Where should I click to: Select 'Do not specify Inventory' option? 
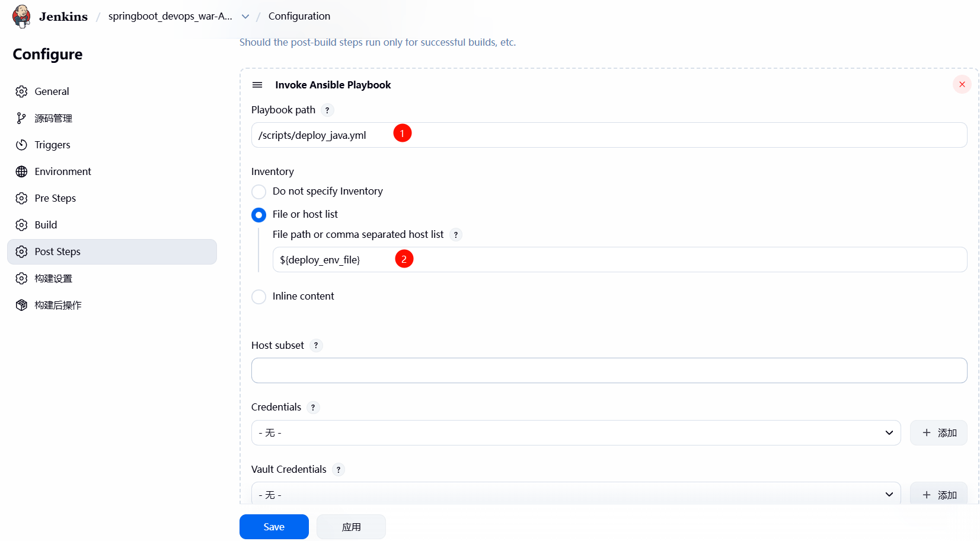pyautogui.click(x=259, y=192)
